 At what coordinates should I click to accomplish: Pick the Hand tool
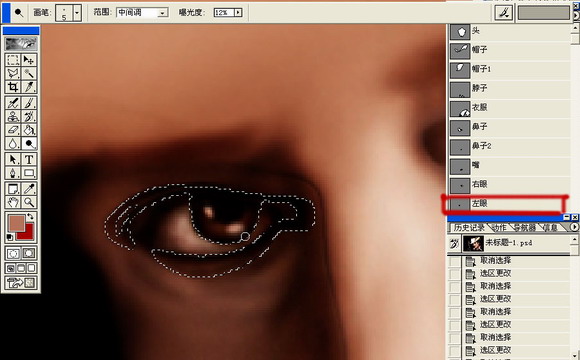tap(13, 202)
